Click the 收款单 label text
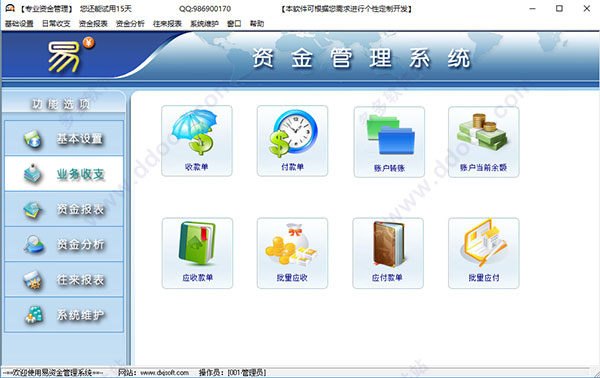The image size is (600, 378). 196,167
